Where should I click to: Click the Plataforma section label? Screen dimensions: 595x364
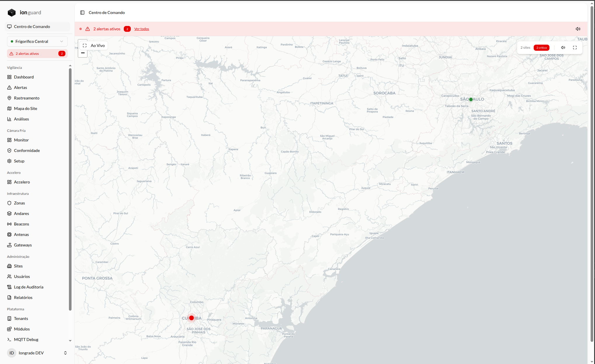(x=15, y=309)
